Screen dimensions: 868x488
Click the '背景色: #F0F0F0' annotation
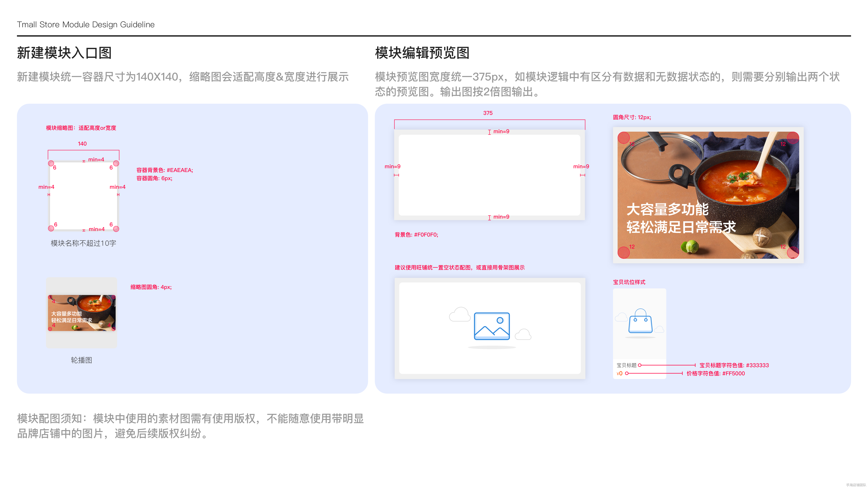(x=416, y=235)
